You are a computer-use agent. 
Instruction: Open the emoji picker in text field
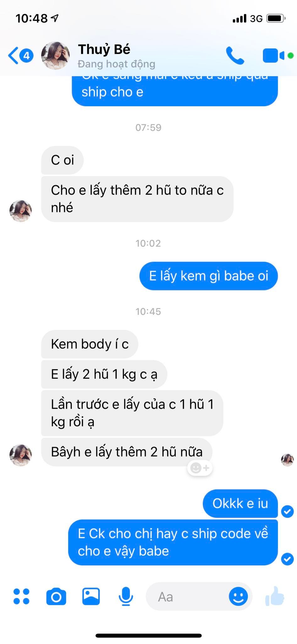(238, 597)
